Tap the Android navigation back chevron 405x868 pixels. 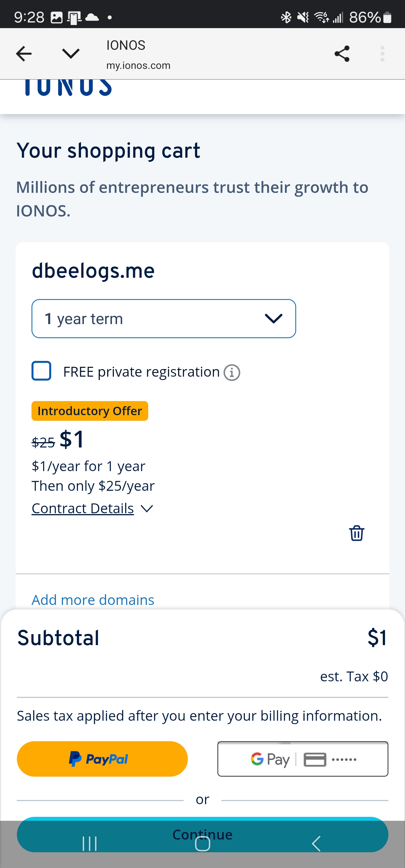click(316, 844)
